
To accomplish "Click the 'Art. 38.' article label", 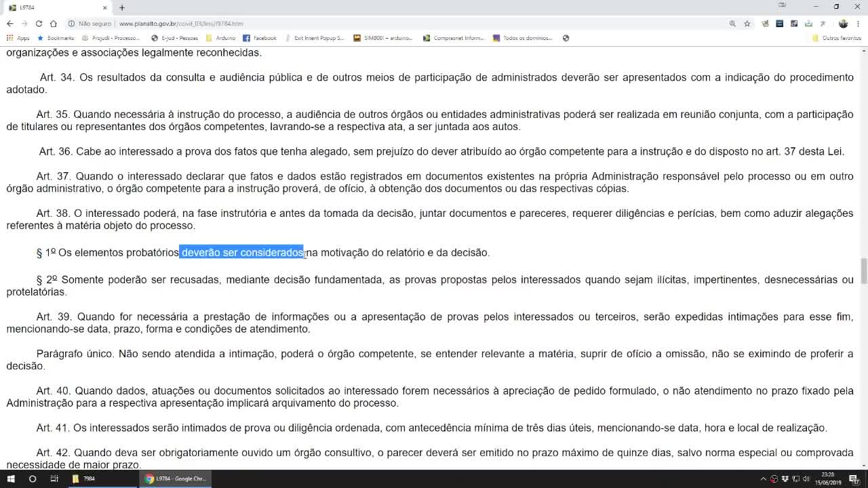I will [x=54, y=213].
